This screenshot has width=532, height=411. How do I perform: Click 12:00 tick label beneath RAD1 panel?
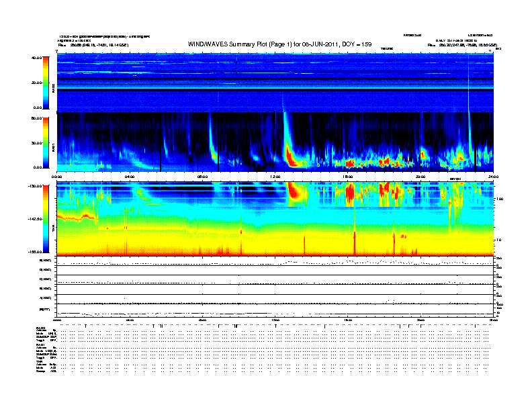[275, 177]
